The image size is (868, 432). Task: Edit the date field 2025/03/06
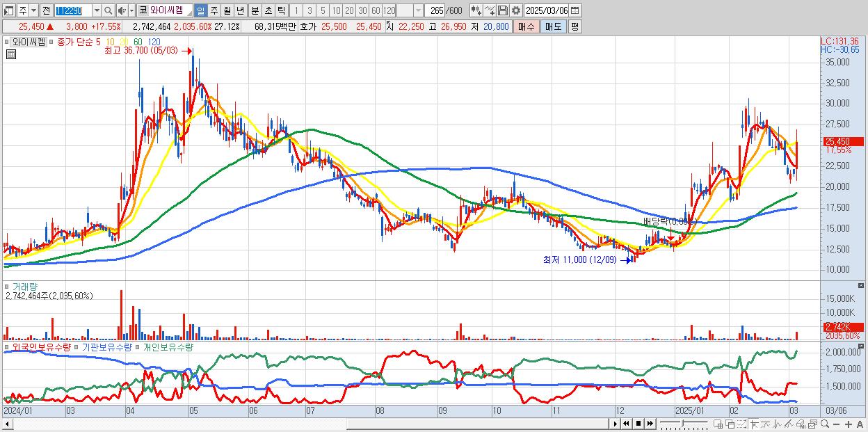pos(547,10)
